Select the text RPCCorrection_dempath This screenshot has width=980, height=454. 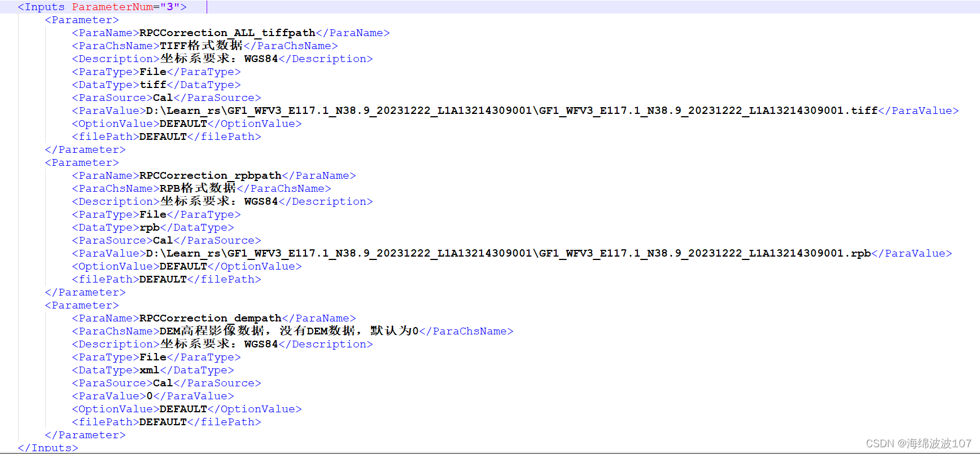(211, 318)
